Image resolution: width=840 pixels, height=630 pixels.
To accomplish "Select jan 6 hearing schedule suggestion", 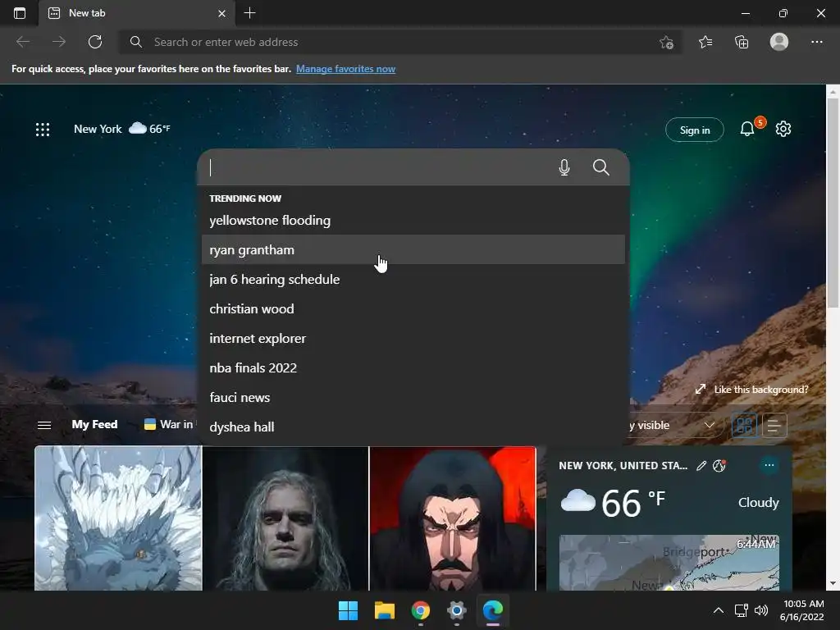I will click(x=413, y=279).
